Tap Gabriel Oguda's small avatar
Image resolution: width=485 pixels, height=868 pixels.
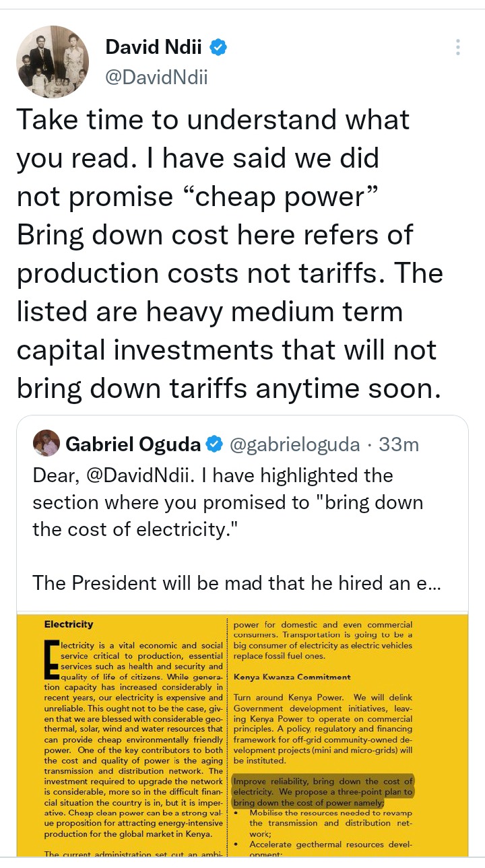(46, 444)
